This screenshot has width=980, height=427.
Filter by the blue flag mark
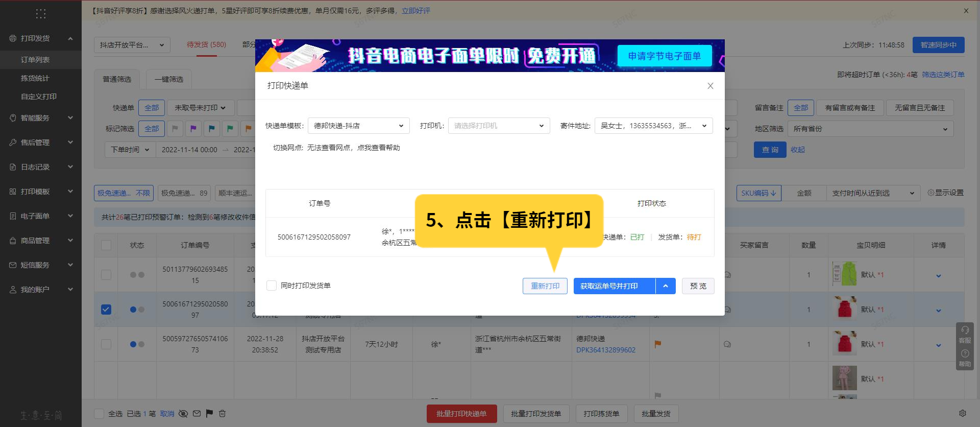(212, 129)
